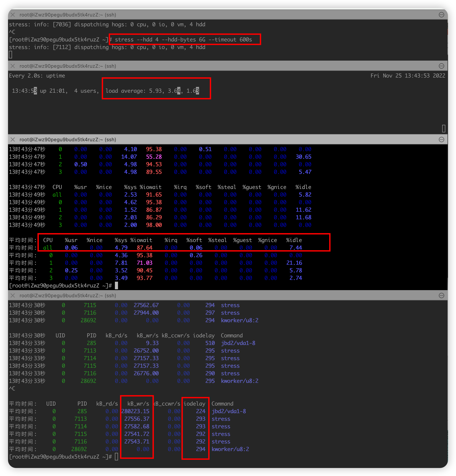Click the kB_wr/s value 280223.15
Screen dimensions: 456x476
[135, 411]
